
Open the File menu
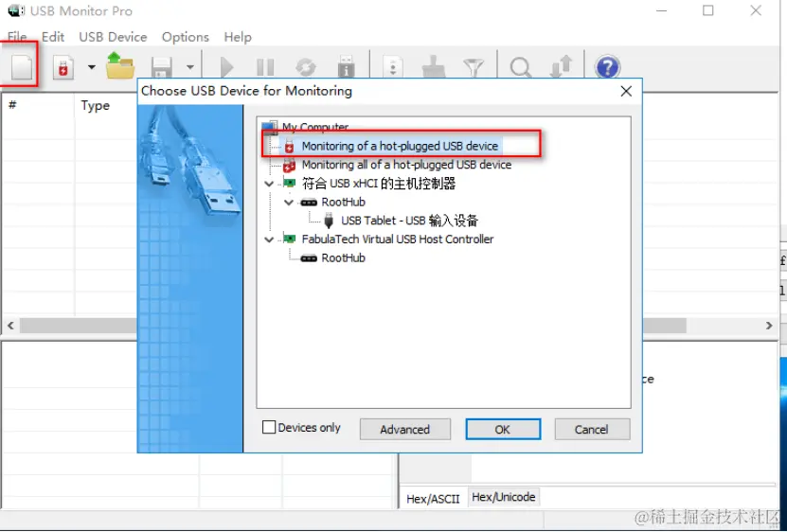click(x=17, y=37)
